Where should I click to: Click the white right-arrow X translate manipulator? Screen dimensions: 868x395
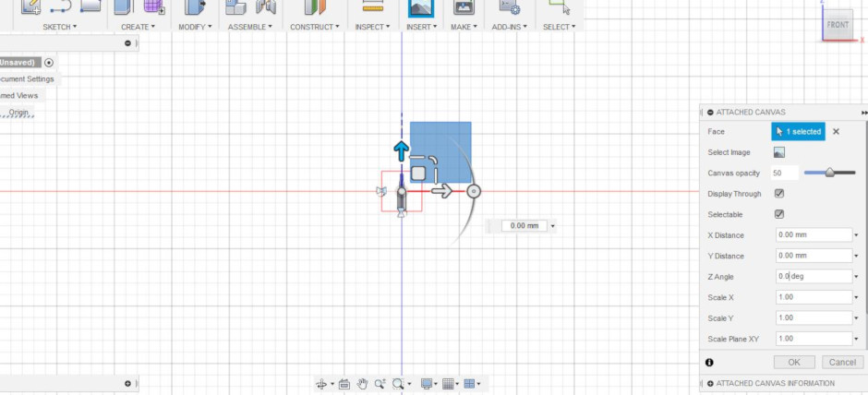click(441, 191)
